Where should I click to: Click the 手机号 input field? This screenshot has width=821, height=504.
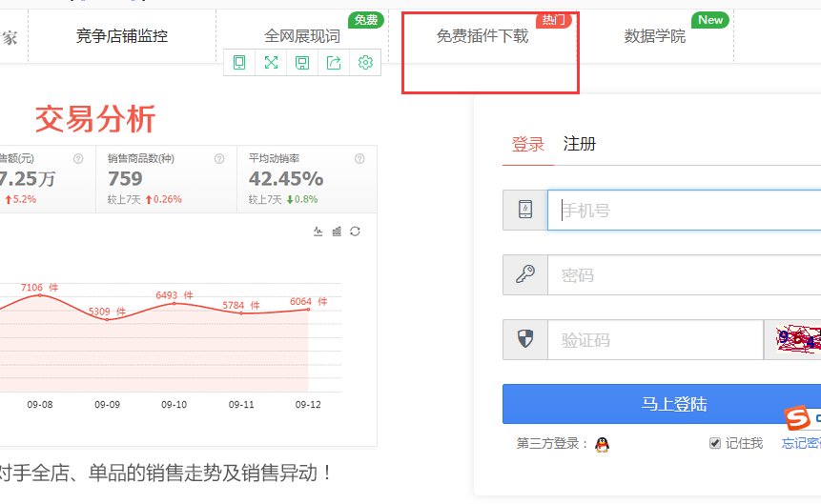coord(684,211)
